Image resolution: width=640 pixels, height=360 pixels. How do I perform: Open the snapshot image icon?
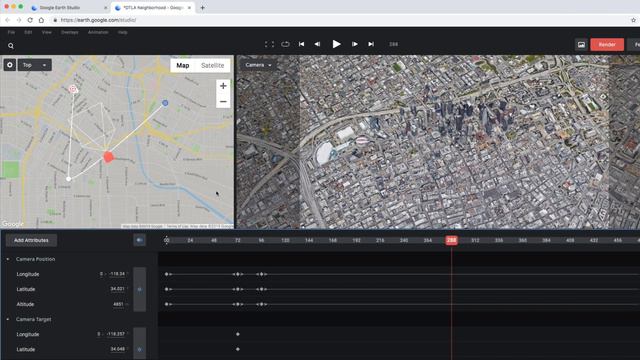pyautogui.click(x=581, y=44)
